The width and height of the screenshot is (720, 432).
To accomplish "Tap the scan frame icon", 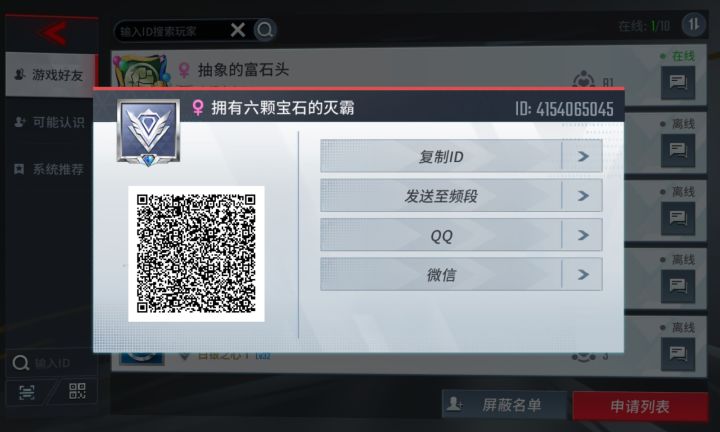I will (x=27, y=393).
